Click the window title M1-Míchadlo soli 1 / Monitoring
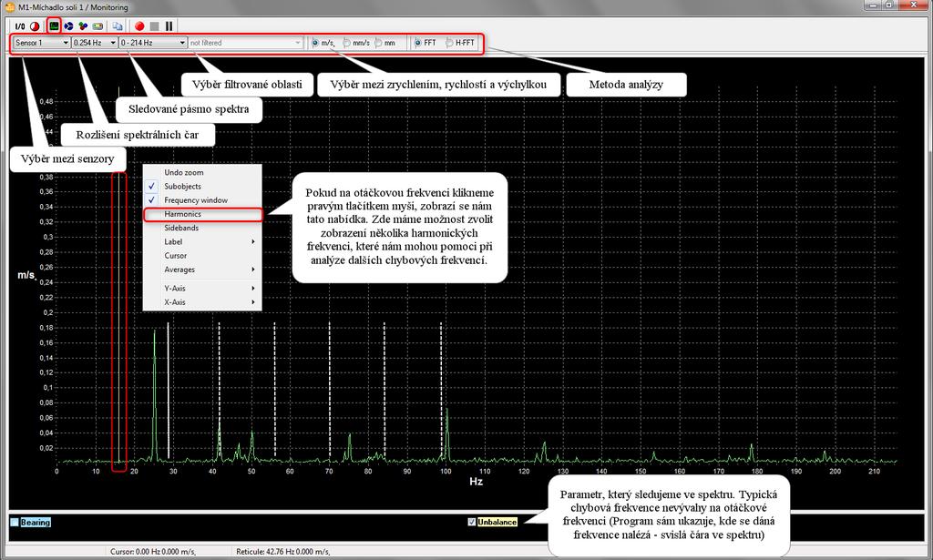This screenshot has height=560, width=933. (x=73, y=7)
